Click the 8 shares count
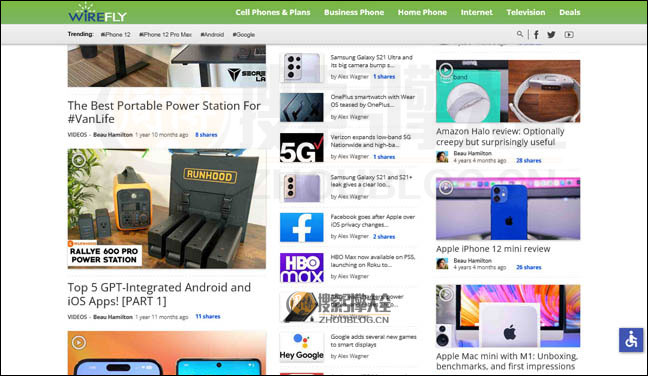 (x=206, y=135)
